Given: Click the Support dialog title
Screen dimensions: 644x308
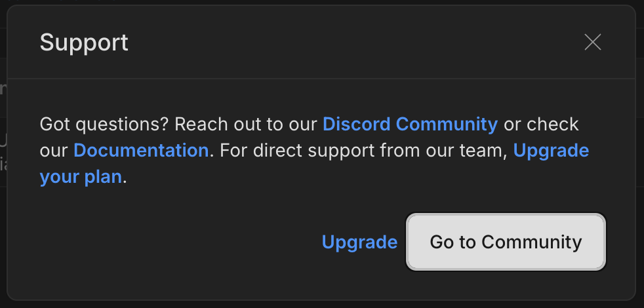Looking at the screenshot, I should click(84, 43).
